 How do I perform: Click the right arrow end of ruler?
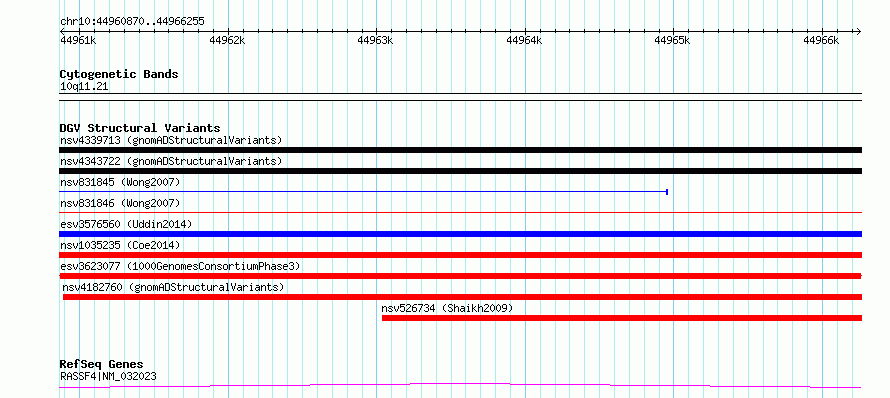click(x=858, y=31)
